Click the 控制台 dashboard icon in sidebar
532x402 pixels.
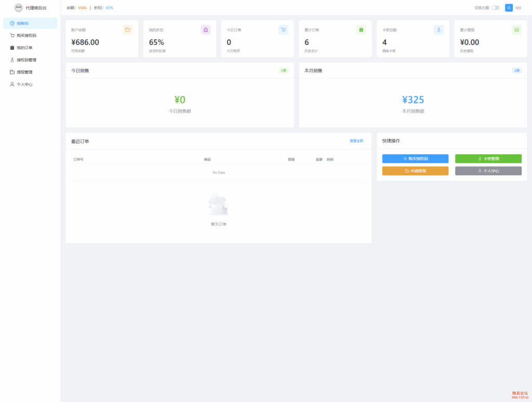tap(12, 23)
